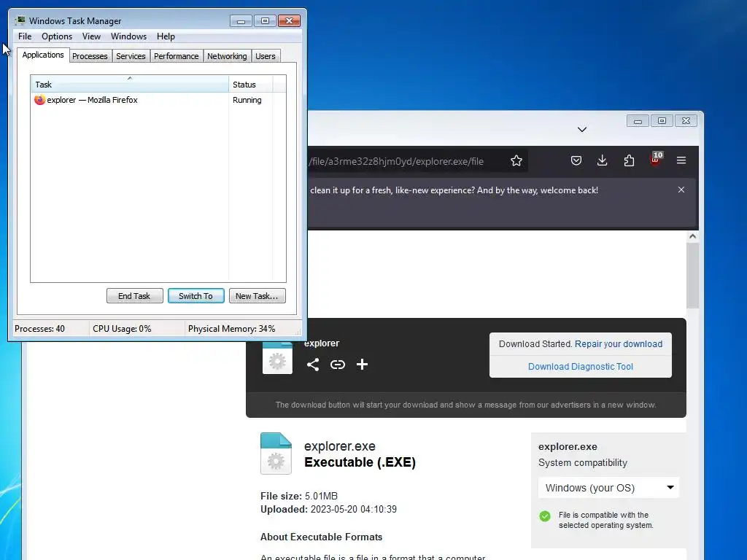Click the Status column header
Screen dimensions: 747x560
(250, 85)
